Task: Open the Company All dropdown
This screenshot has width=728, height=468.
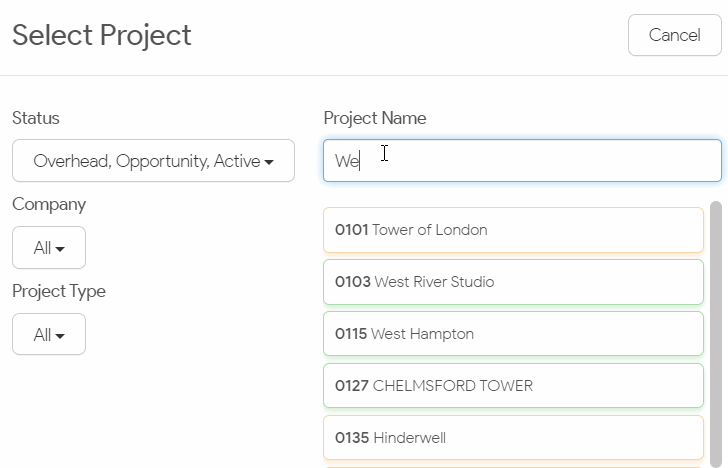Action: point(49,247)
